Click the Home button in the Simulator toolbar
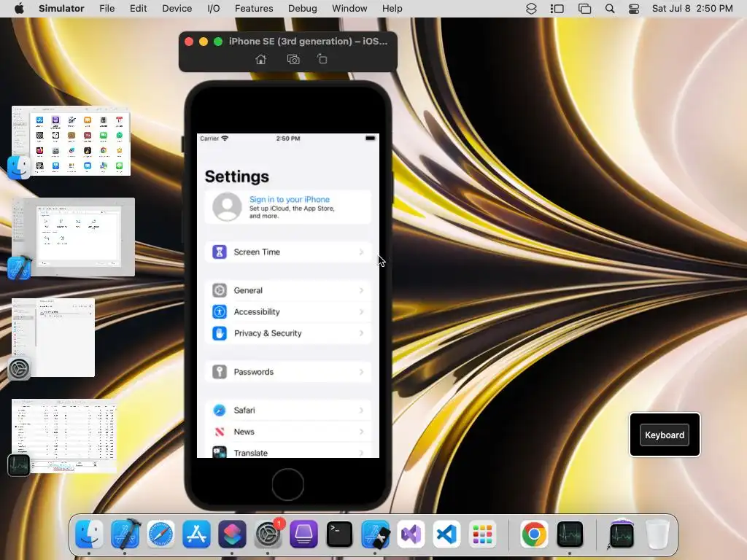This screenshot has width=747, height=560. 260,59
